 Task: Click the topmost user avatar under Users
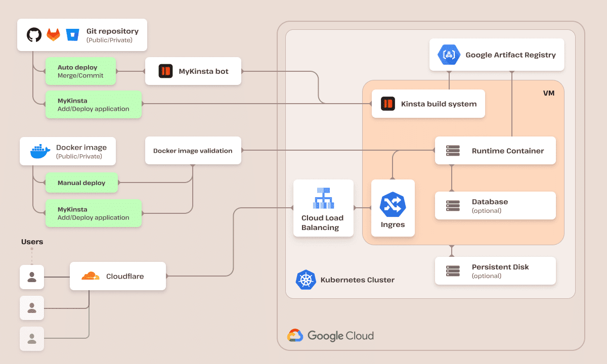click(x=31, y=277)
